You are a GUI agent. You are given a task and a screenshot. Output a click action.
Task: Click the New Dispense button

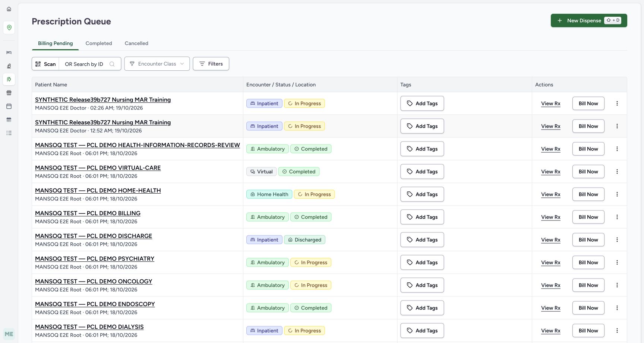(589, 20)
